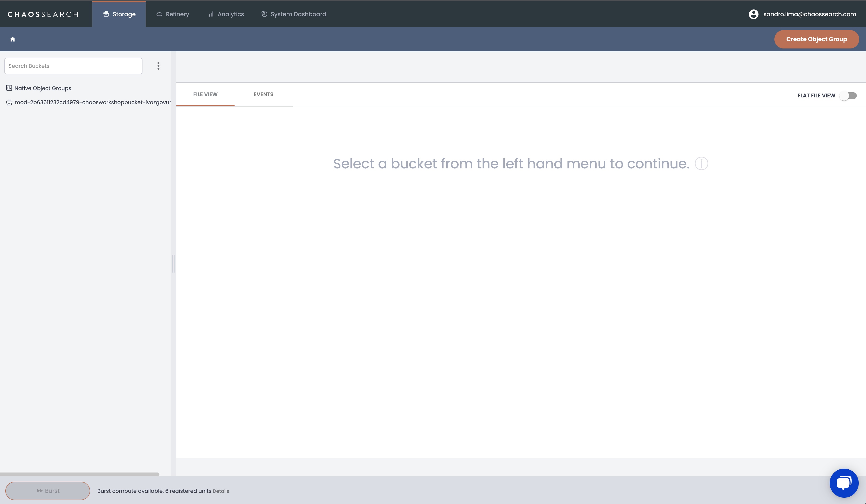This screenshot has height=504, width=866.
Task: Enable the Flat File View toggle
Action: [x=848, y=95]
